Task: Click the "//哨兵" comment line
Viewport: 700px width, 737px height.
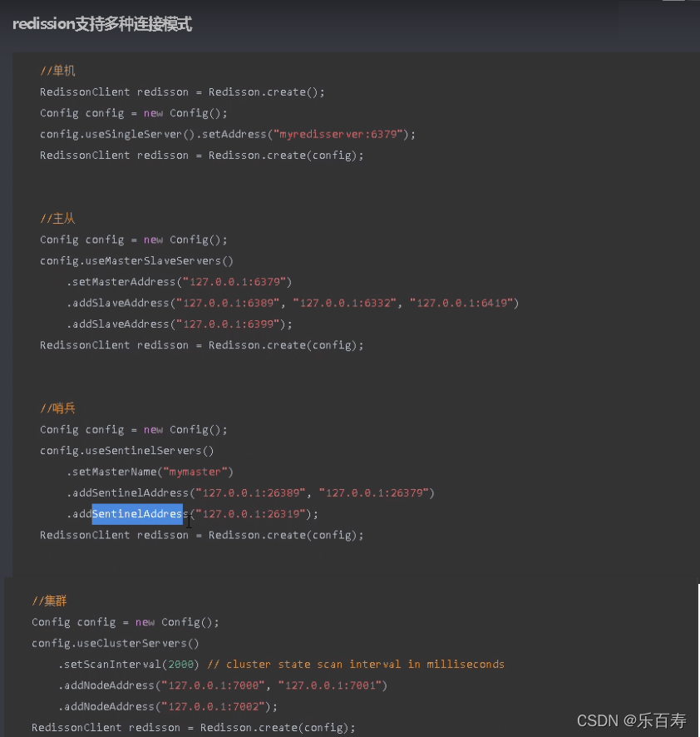Action: tap(57, 408)
